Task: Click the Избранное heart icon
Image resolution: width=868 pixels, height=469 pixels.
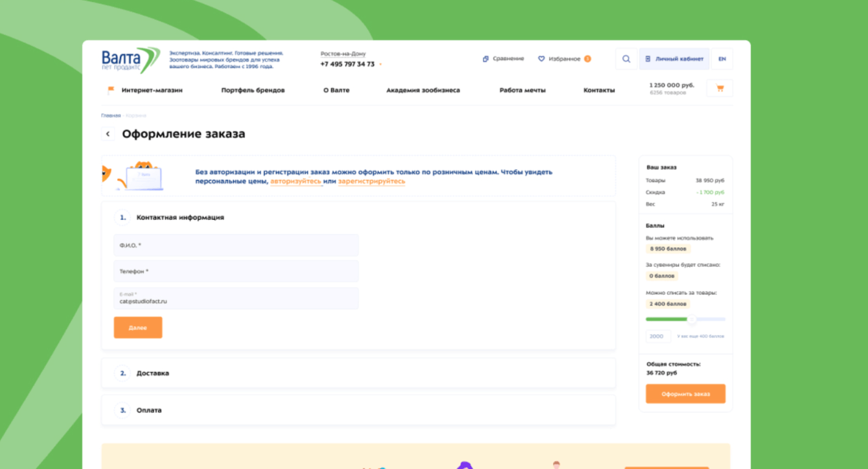Action: click(542, 59)
